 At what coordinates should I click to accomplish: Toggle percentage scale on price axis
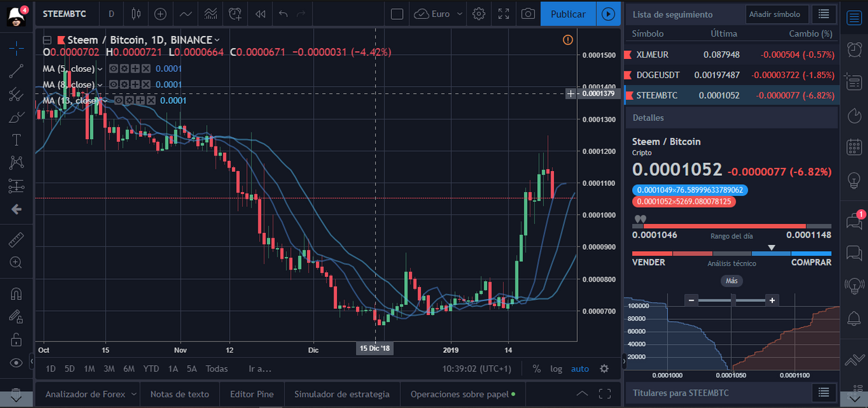point(537,369)
